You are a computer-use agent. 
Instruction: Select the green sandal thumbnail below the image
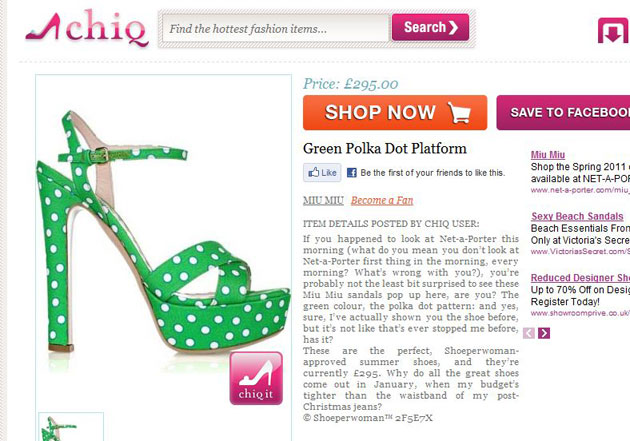(x=71, y=427)
